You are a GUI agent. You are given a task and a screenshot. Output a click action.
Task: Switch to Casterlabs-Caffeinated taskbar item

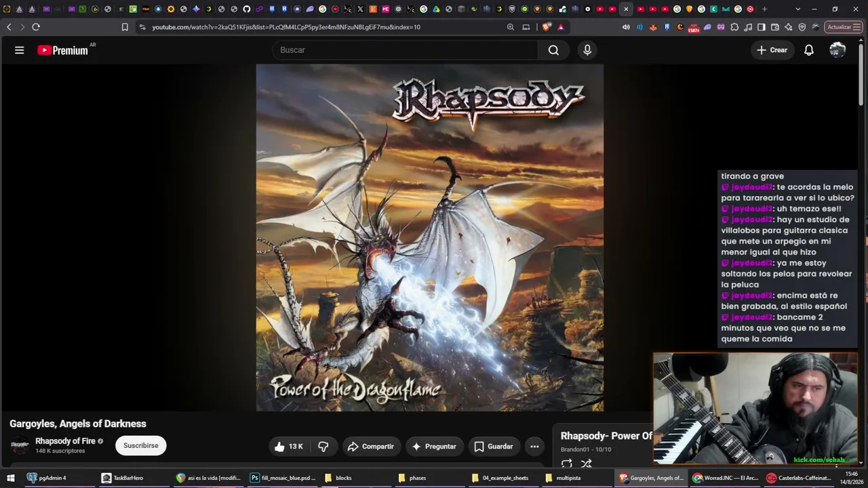[799, 478]
